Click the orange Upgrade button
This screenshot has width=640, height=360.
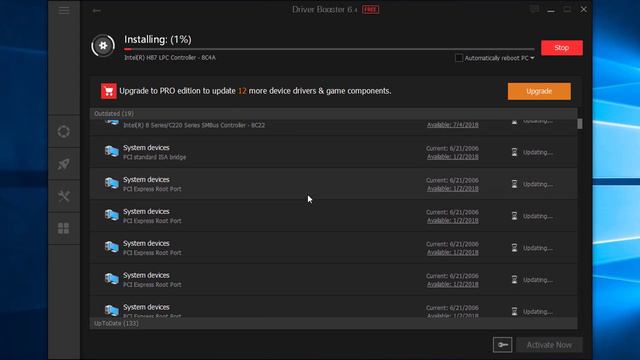pos(539,91)
